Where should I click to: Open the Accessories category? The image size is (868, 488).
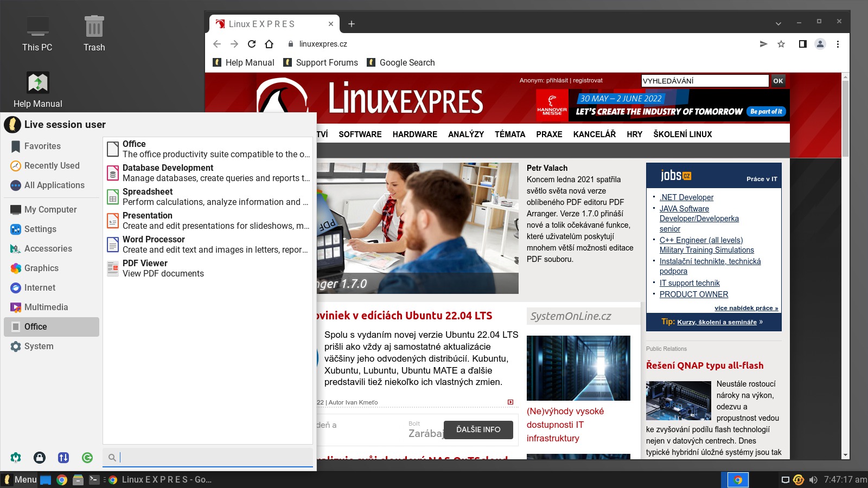pyautogui.click(x=52, y=249)
